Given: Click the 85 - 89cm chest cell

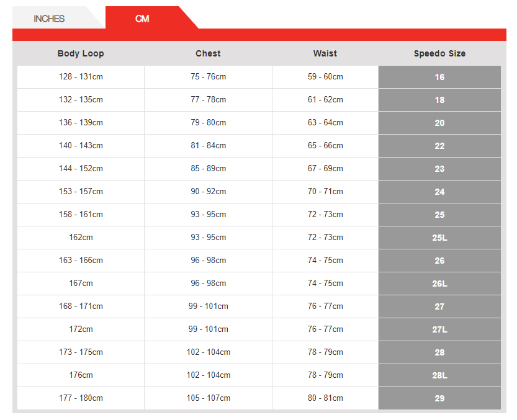Looking at the screenshot, I should (208, 169).
